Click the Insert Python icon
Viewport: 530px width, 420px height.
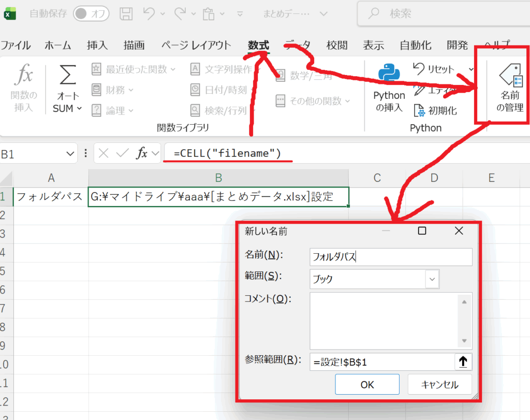tap(389, 74)
